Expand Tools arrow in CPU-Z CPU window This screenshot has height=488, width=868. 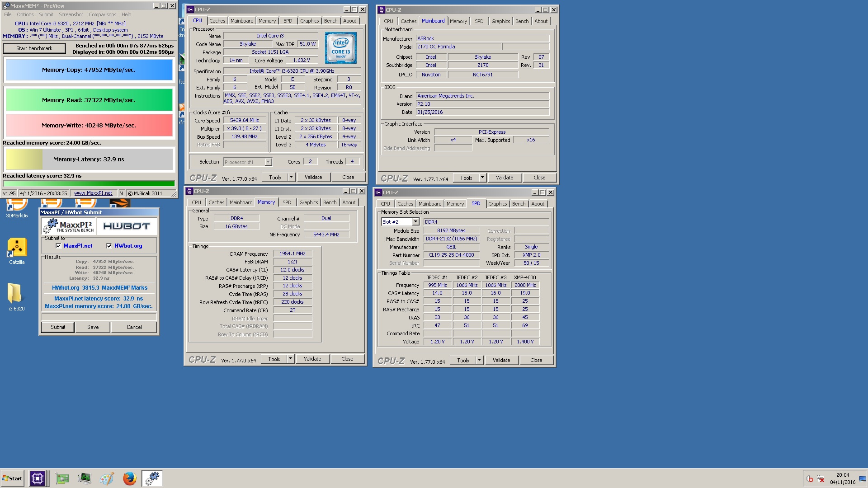(291, 177)
